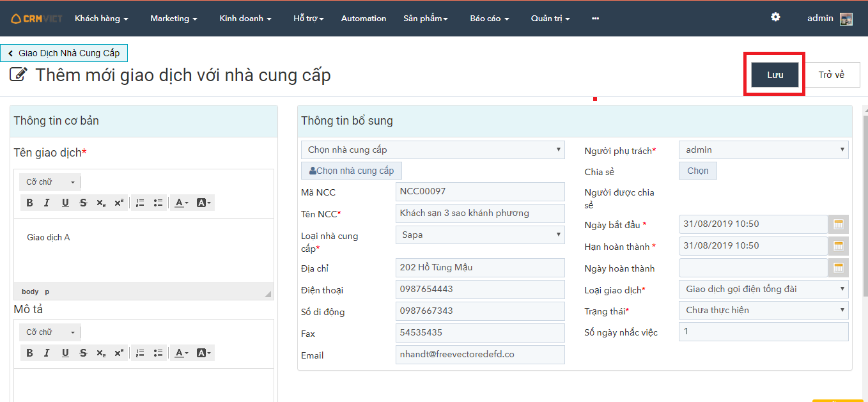Click the Ngày hoàn thành date field
Screen dimensions: 868x402
[753, 268]
